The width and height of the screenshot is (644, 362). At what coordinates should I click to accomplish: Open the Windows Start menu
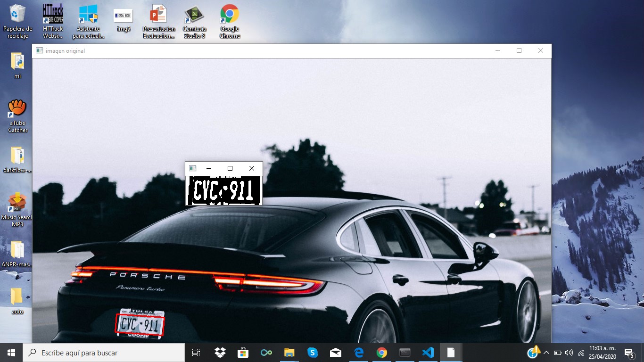point(11,353)
